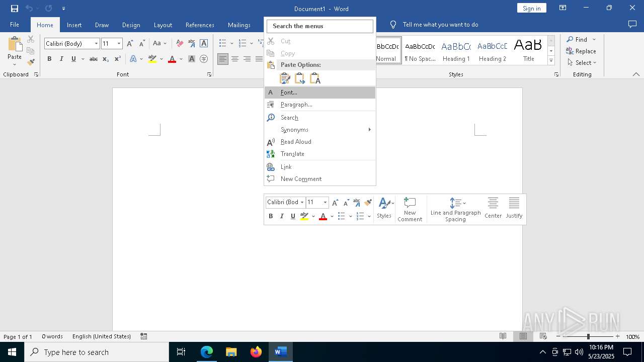Choose Keep Source Formatting paste option
Screen dimensions: 644x362
[x=285, y=78]
